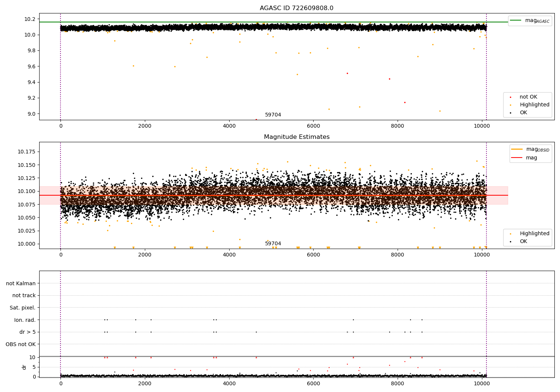The height and width of the screenshot is (392, 560).
Task: Click the "2000" x-axis tick under the bottom plot
Action: (145, 383)
